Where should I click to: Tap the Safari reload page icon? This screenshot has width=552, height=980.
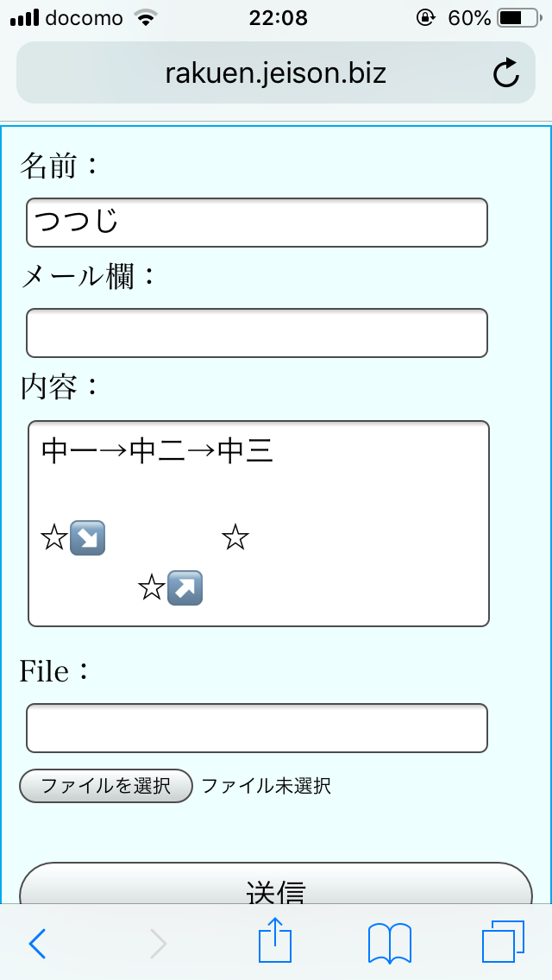point(506,74)
